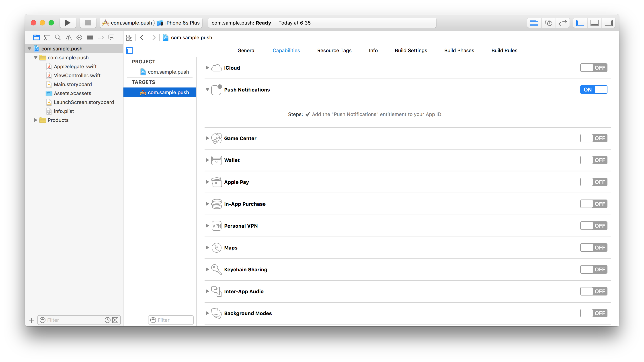
Task: Show the Utilities inspector panel
Action: 609,23
